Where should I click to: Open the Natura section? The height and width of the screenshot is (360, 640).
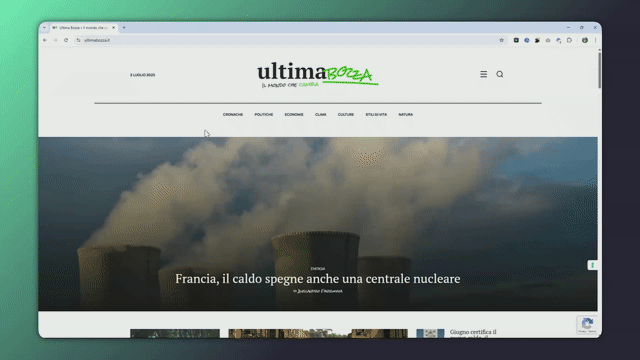[405, 115]
